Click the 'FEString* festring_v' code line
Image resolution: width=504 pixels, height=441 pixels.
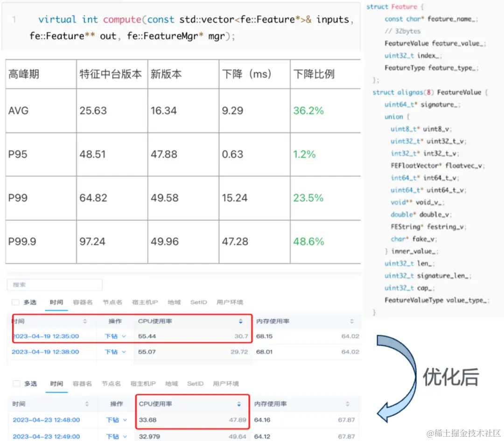click(x=428, y=227)
